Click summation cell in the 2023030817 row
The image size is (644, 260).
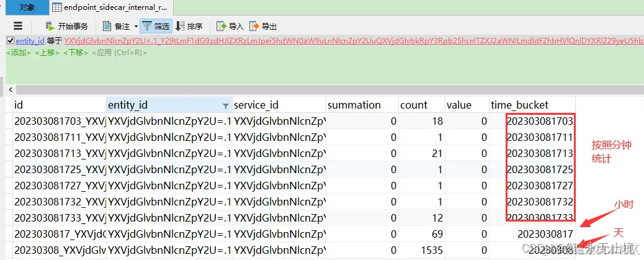[x=362, y=234]
